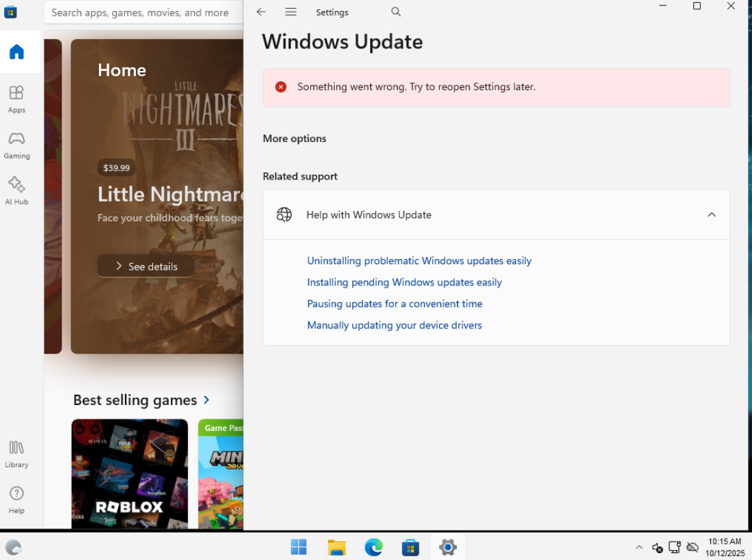Open Installing pending Windows updates easily link
The height and width of the screenshot is (560, 752).
click(x=404, y=283)
